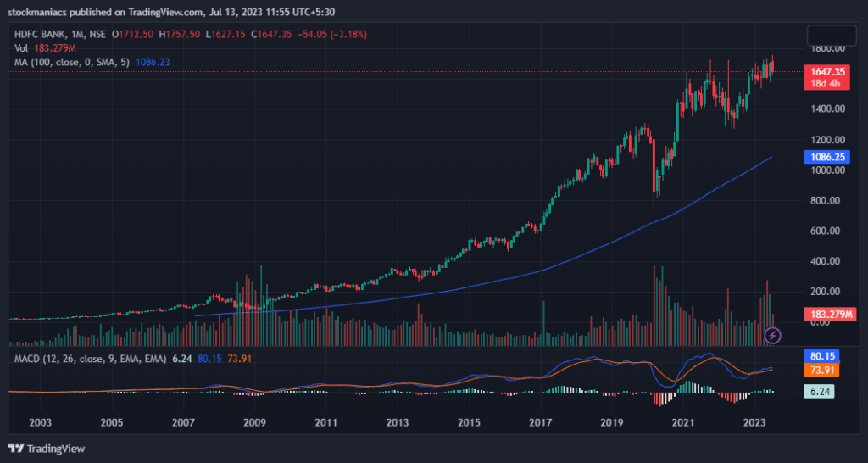This screenshot has height=463, width=868.
Task: Click the MACD line value 80.15 in legend
Action: (x=209, y=359)
